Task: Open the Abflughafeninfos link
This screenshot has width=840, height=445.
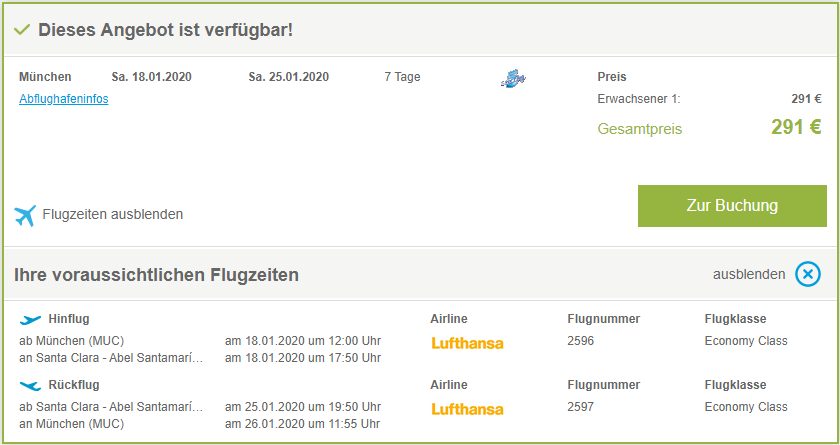Action: point(64,99)
